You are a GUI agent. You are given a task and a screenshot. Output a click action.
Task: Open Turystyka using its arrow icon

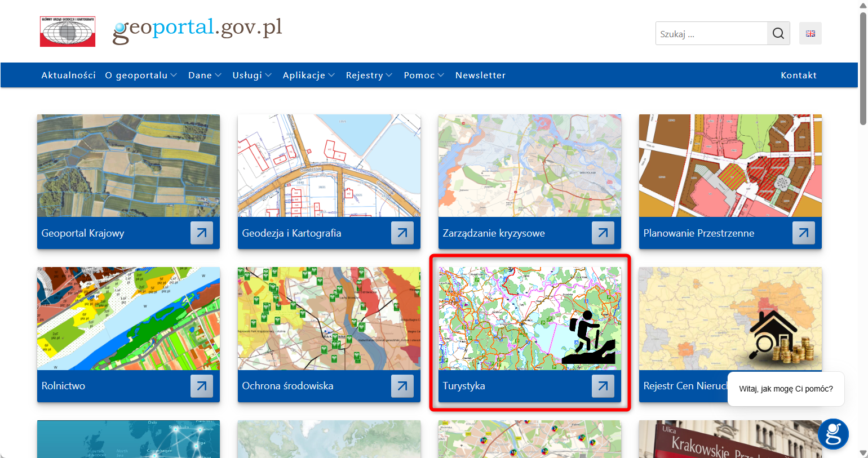pyautogui.click(x=603, y=386)
